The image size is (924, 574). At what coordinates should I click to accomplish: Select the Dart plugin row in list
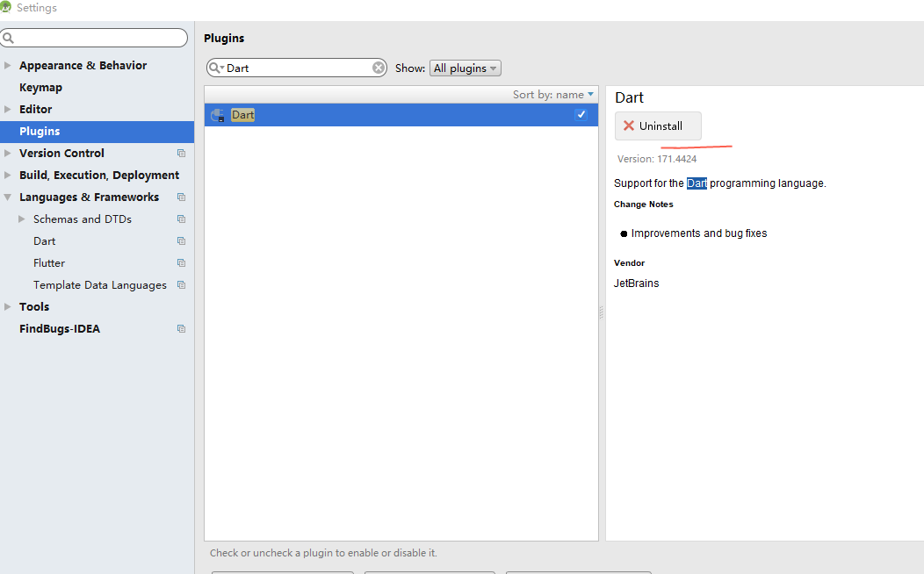[401, 115]
